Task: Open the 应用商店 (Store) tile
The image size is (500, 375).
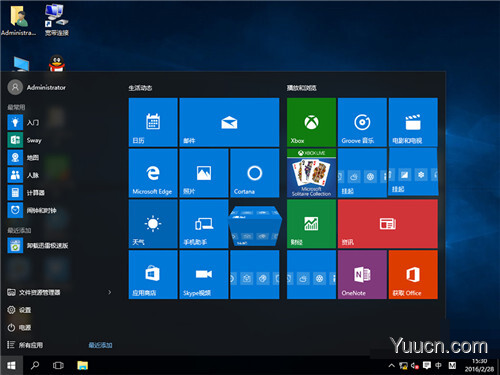Action: [x=153, y=275]
